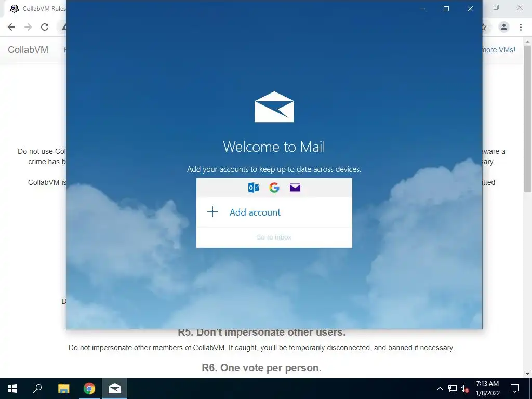Click the Chrome page vertical scrollbar thumb
Screen dimensions: 532x399
527,119
